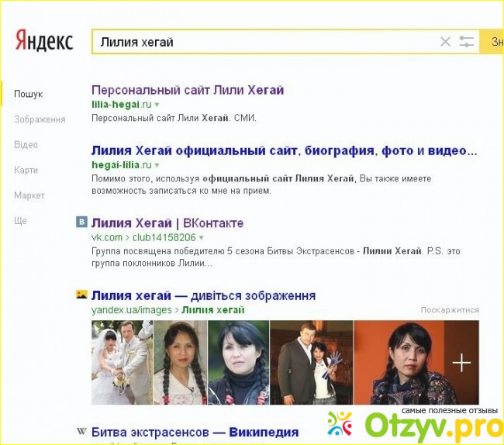This screenshot has height=445, width=504.
Task: Open the Ще menu item
Action: point(20,221)
